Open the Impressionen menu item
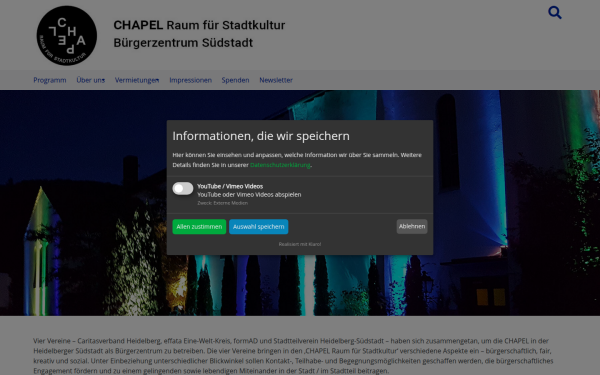Screen dimensions: 600x375 [x=191, y=80]
